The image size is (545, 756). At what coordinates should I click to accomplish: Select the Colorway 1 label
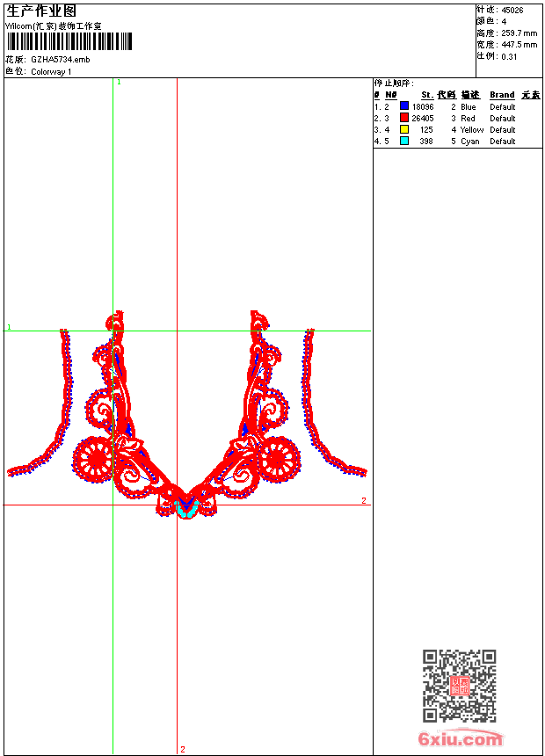51,72
